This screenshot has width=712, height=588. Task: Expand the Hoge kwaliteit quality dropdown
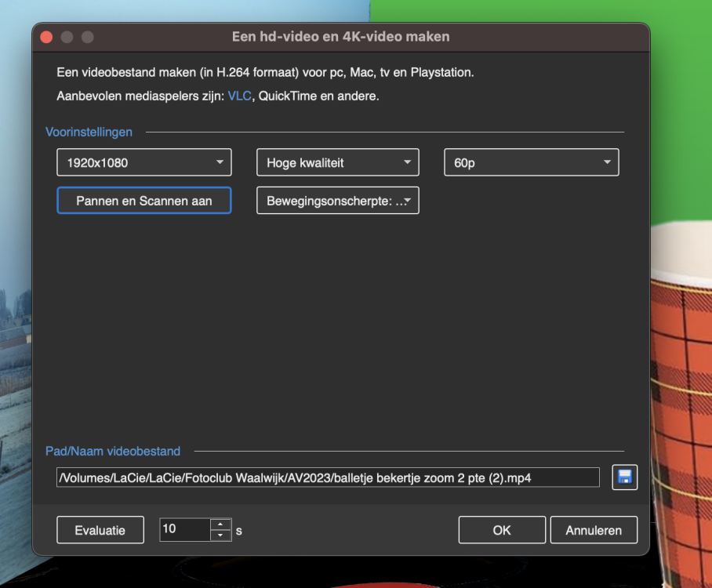click(x=338, y=163)
